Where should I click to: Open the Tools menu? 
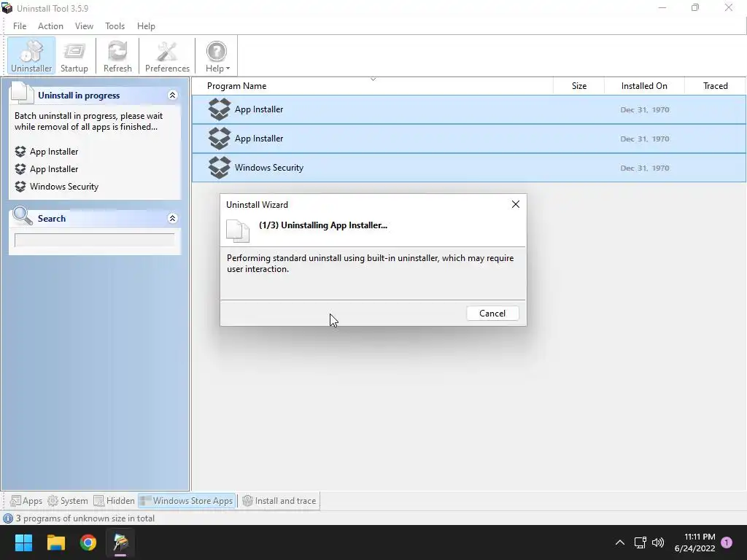[115, 26]
